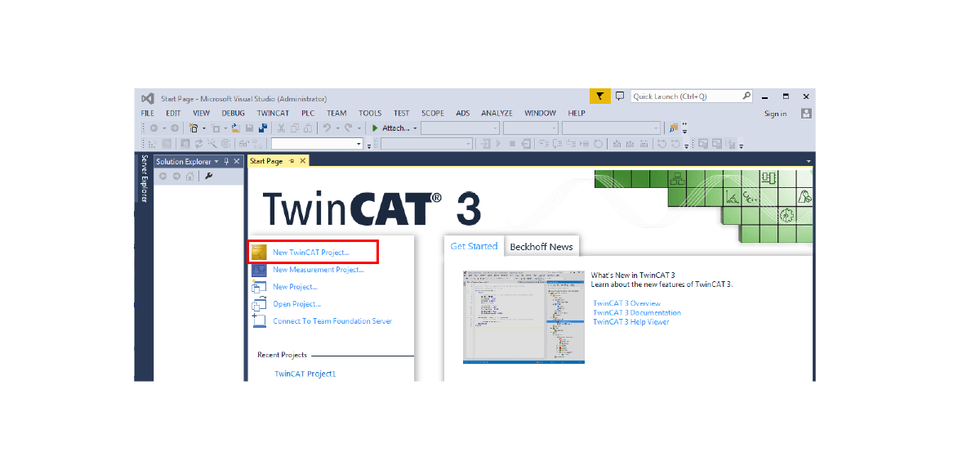Click the Connect To Team Foundation Server icon

tap(259, 321)
